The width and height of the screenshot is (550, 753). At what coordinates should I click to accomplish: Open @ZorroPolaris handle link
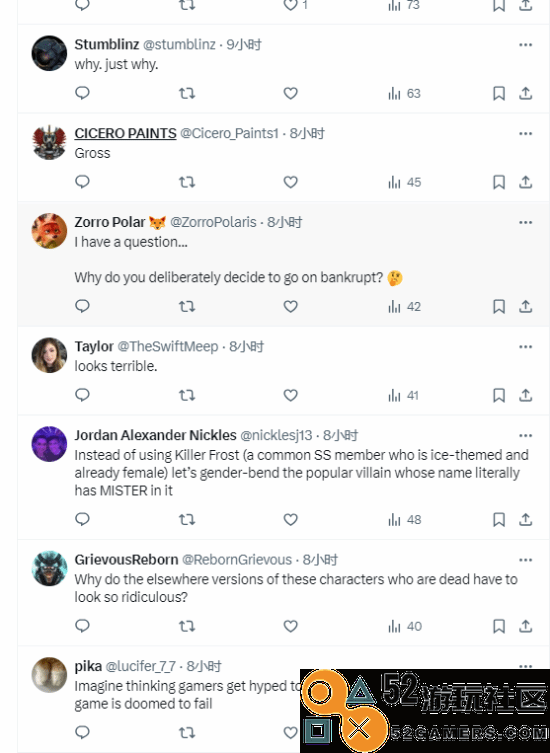(x=213, y=222)
